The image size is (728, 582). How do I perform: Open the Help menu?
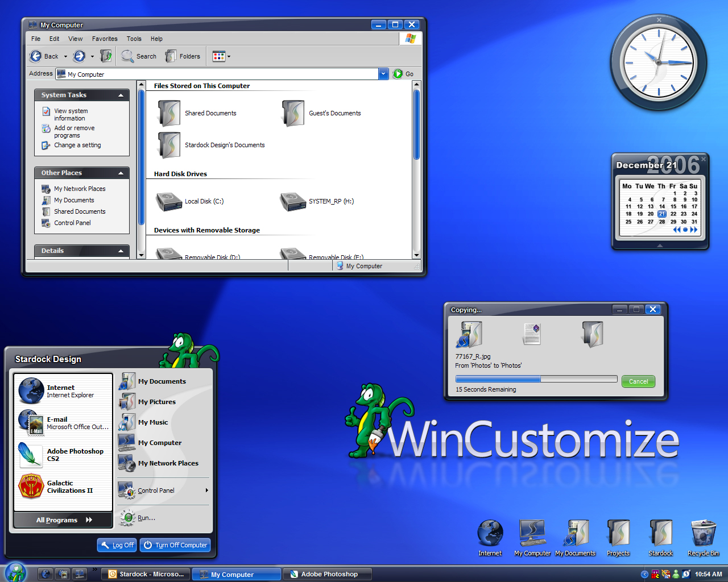point(156,39)
